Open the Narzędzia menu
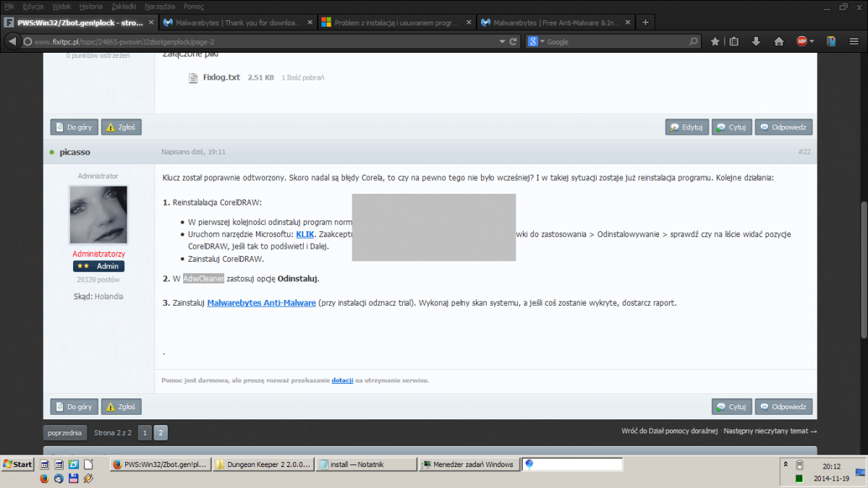 [x=160, y=6]
